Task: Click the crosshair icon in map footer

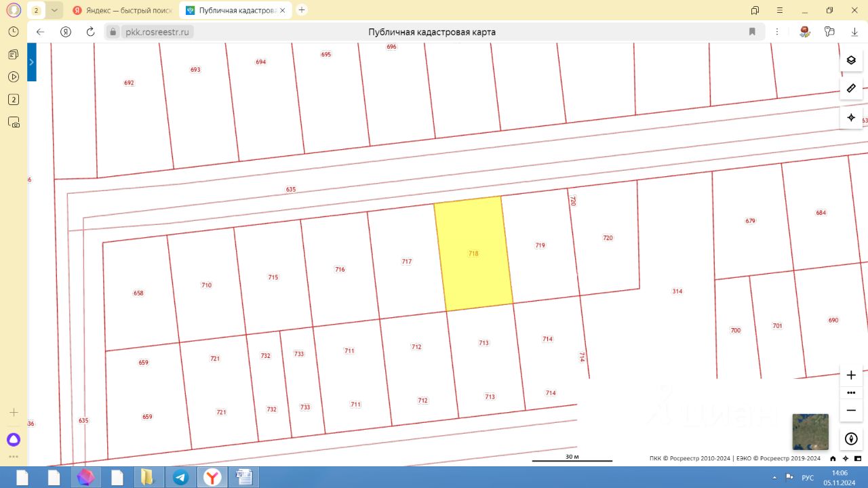Action: coord(846,458)
